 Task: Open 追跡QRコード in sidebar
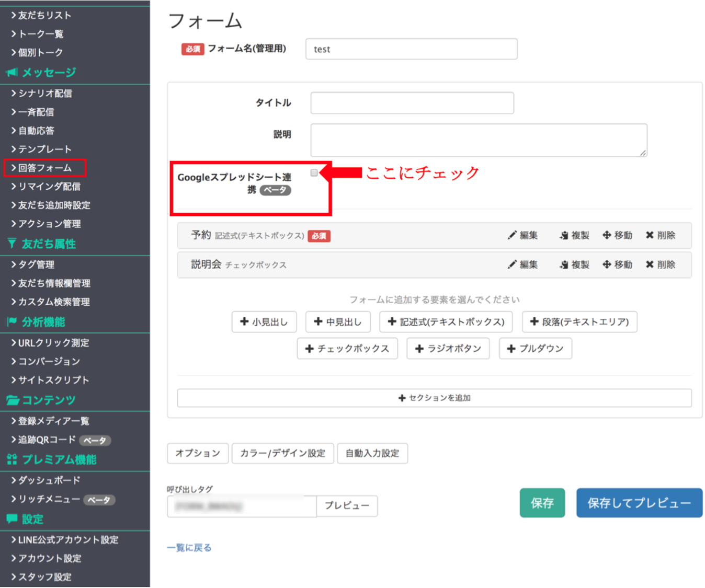(x=47, y=440)
